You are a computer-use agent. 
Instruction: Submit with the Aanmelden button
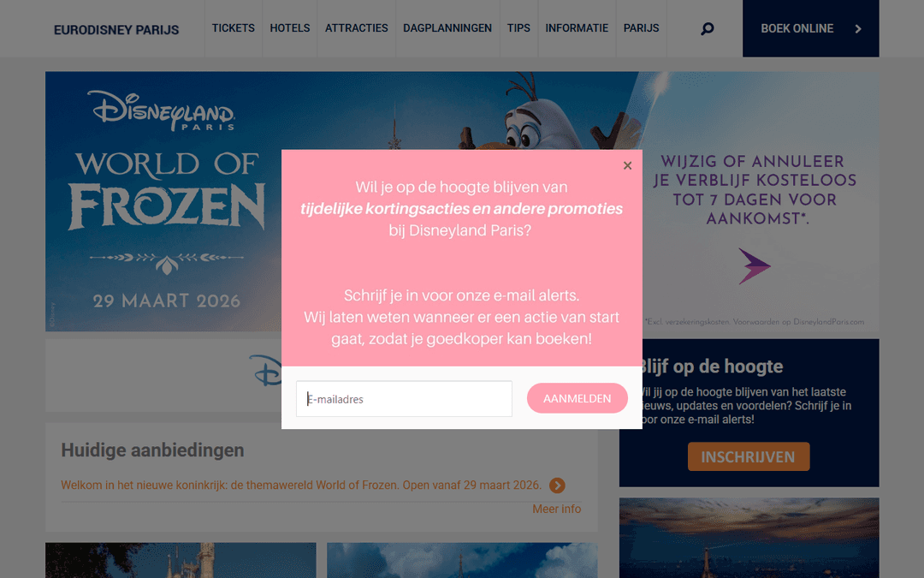click(x=577, y=398)
